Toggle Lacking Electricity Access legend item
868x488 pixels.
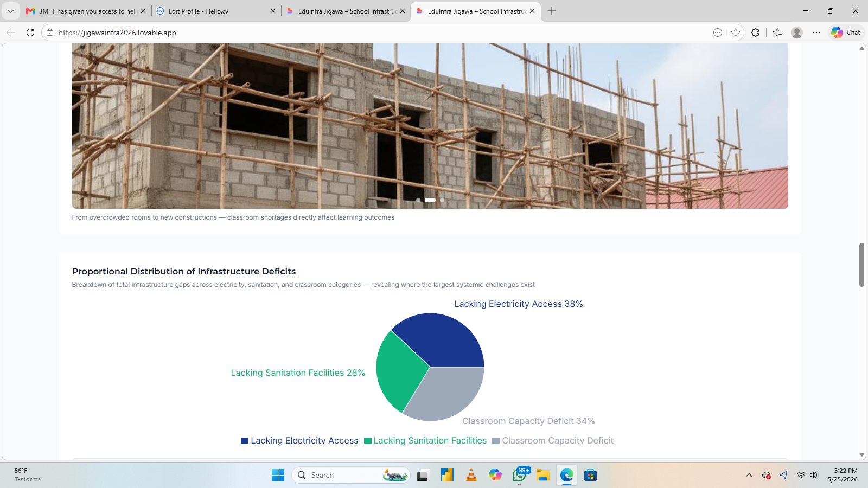[x=299, y=441]
